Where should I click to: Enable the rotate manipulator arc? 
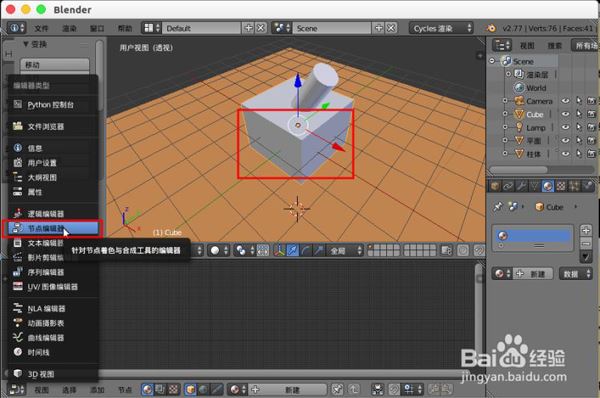[x=305, y=250]
